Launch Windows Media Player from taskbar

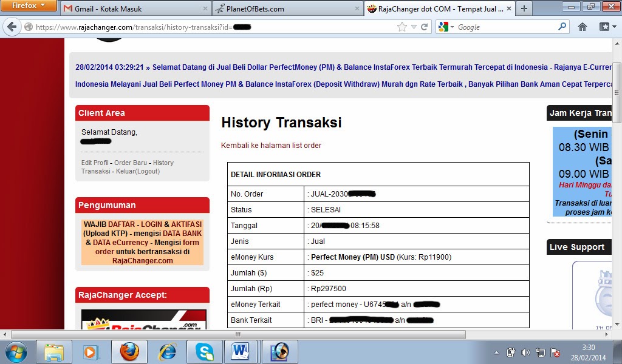pos(91,352)
